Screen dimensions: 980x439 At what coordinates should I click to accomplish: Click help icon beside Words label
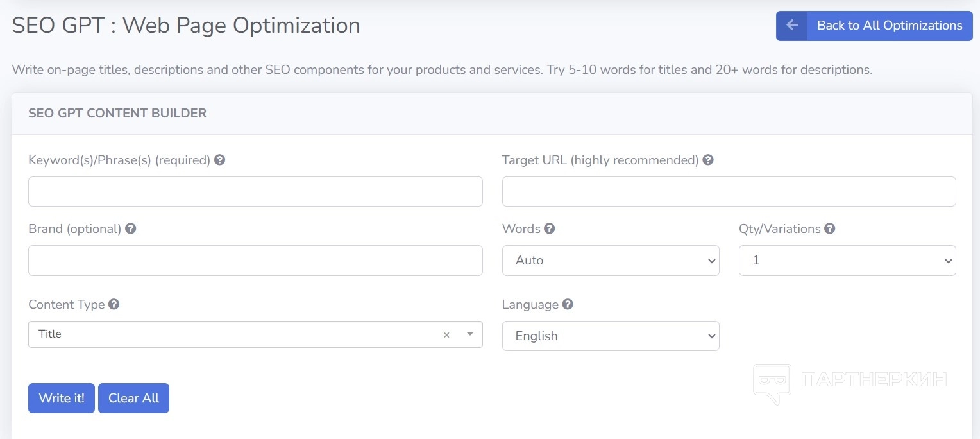pos(550,228)
